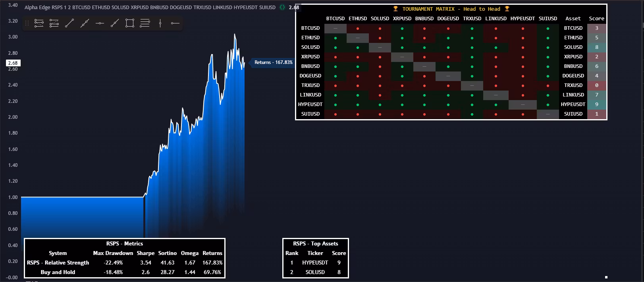Select the Fib retracement drawing tool
Image resolution: width=644 pixels, height=282 pixels.
pyautogui.click(x=39, y=23)
